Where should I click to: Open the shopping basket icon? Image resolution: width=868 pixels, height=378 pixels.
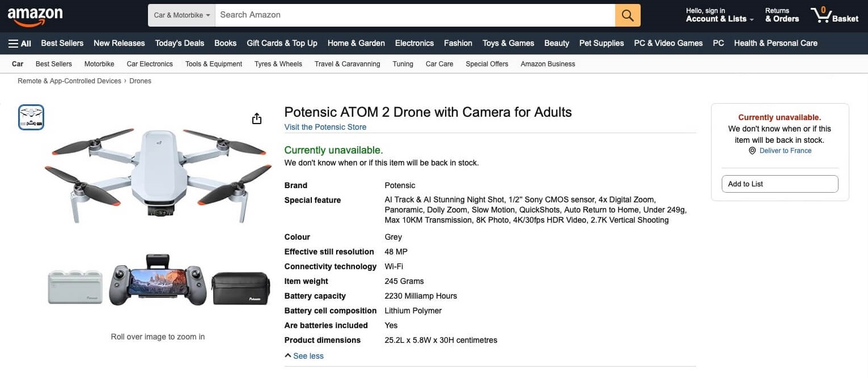click(x=834, y=15)
